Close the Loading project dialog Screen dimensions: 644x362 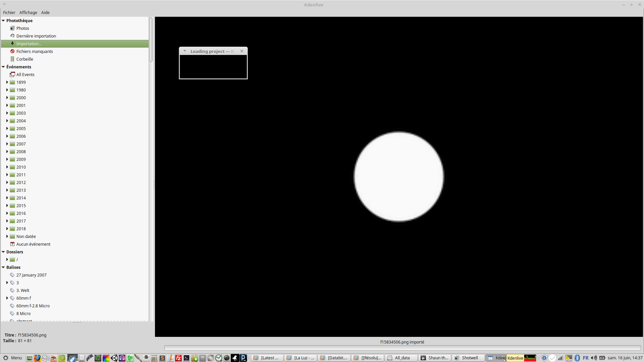(242, 51)
